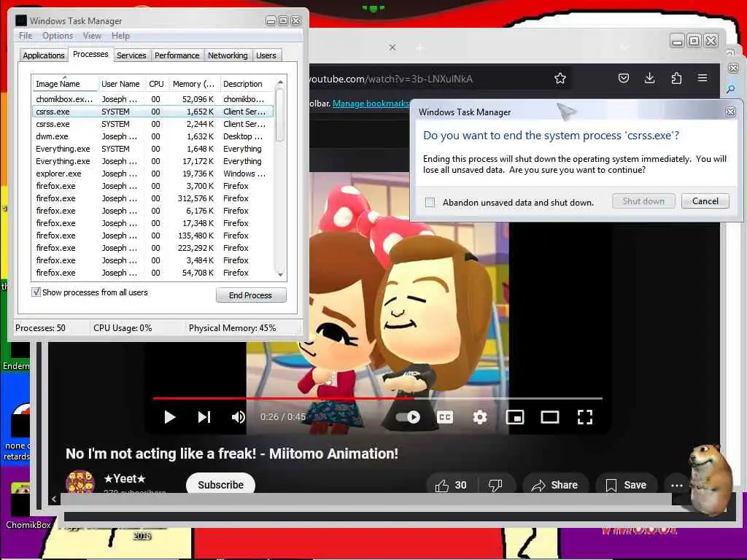The width and height of the screenshot is (747, 560).
Task: Select the dwm.exe process row
Action: coord(152,136)
